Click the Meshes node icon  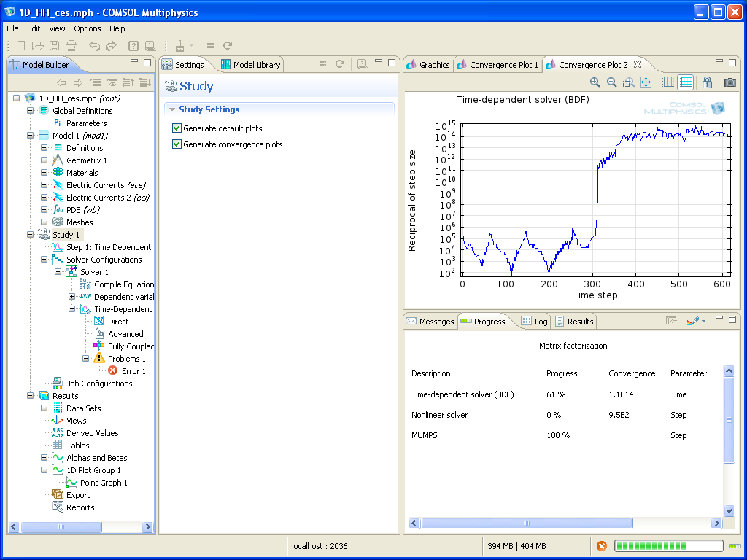pos(58,222)
